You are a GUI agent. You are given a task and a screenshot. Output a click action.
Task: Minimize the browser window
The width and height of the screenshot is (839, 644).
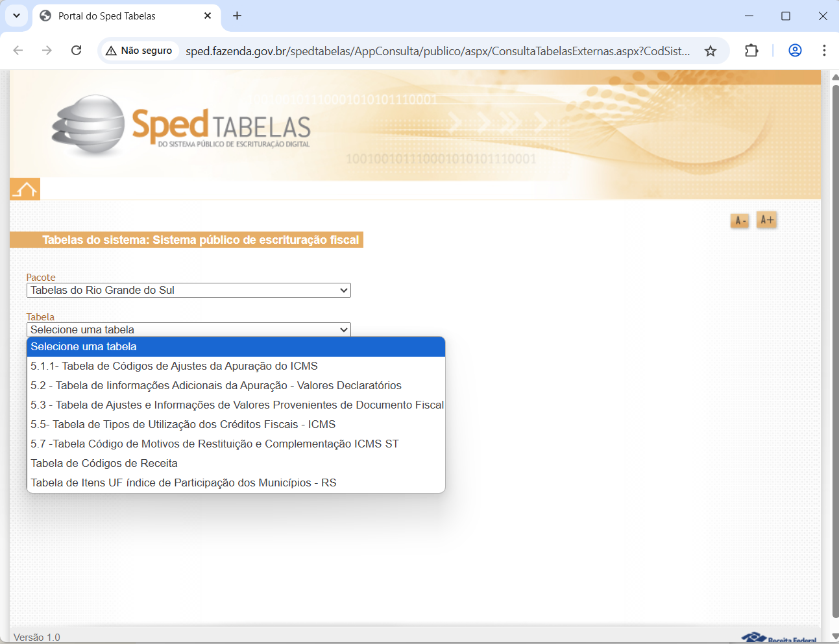point(749,16)
